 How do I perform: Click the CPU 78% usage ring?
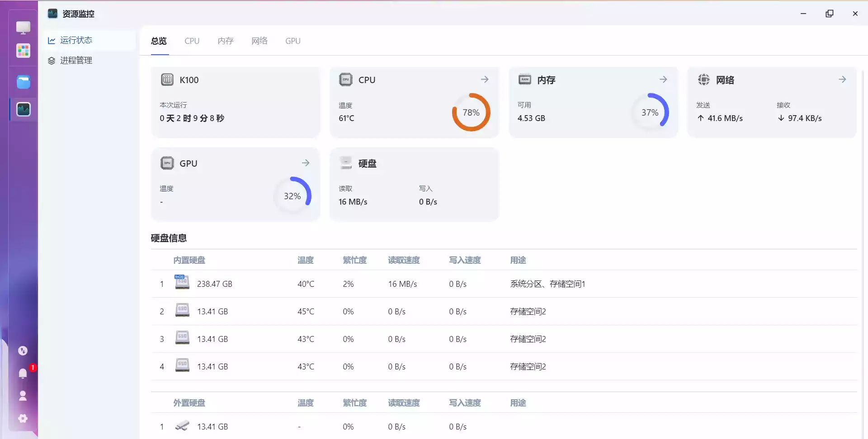point(471,112)
